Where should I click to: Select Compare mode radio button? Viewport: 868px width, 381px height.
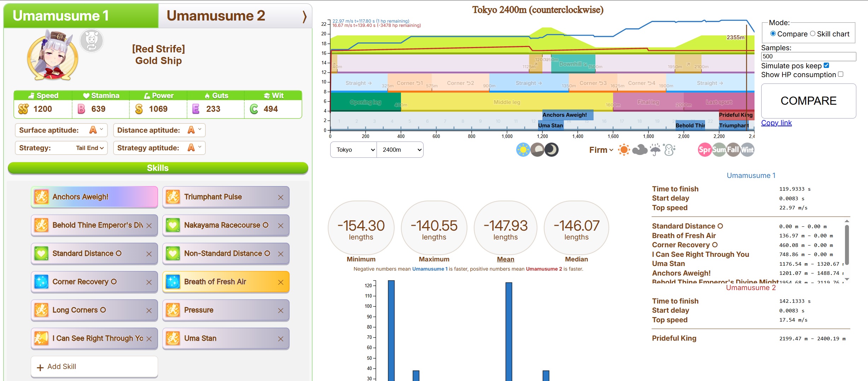tap(773, 34)
